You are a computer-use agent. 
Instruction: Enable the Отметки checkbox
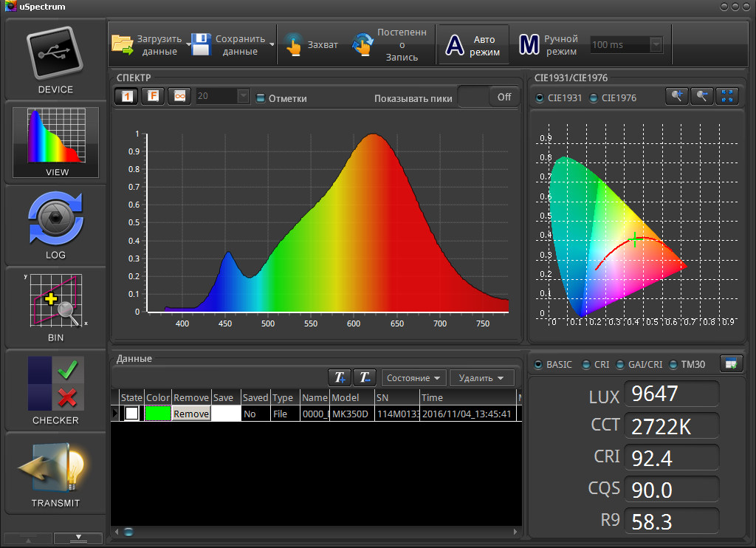tap(261, 98)
